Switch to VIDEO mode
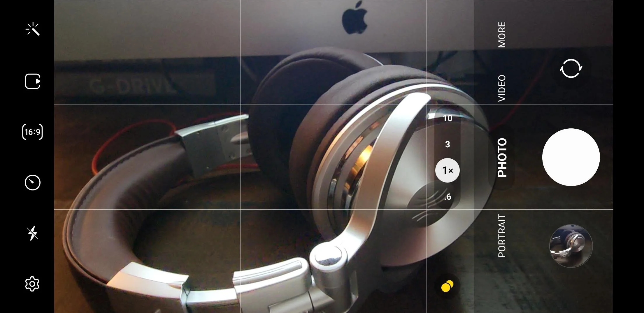This screenshot has height=313, width=644. pos(502,88)
